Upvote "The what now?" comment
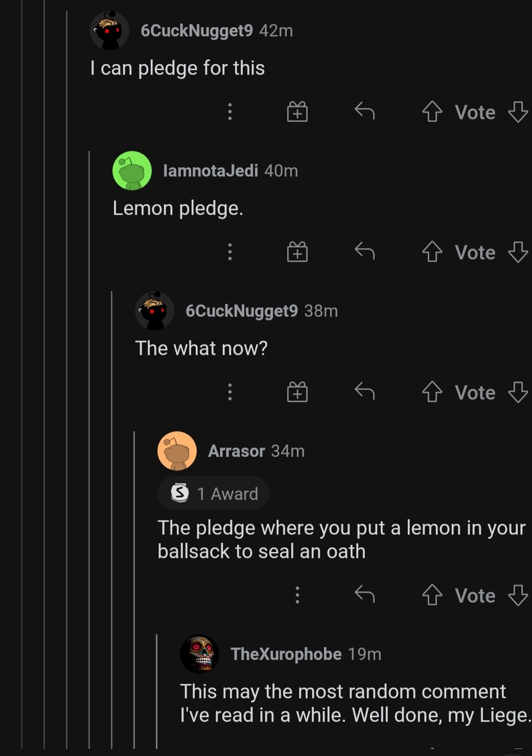Viewport: 532px width, 756px height. pyautogui.click(x=432, y=392)
